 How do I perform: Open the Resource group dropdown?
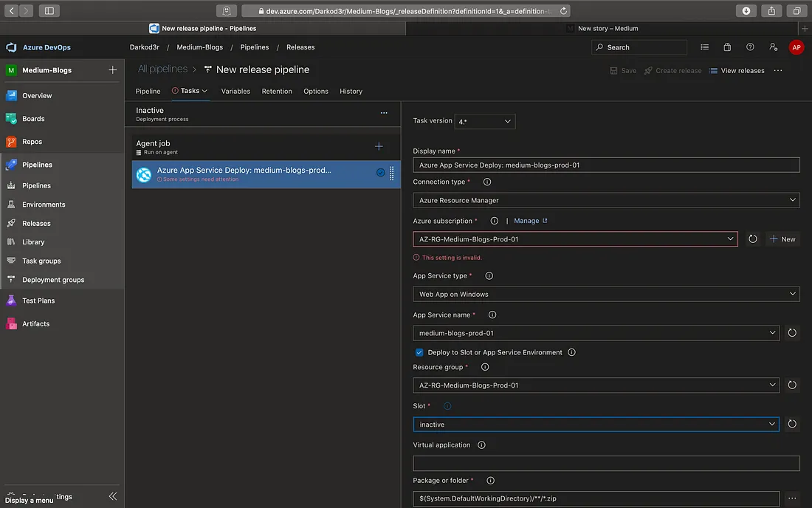click(596, 385)
